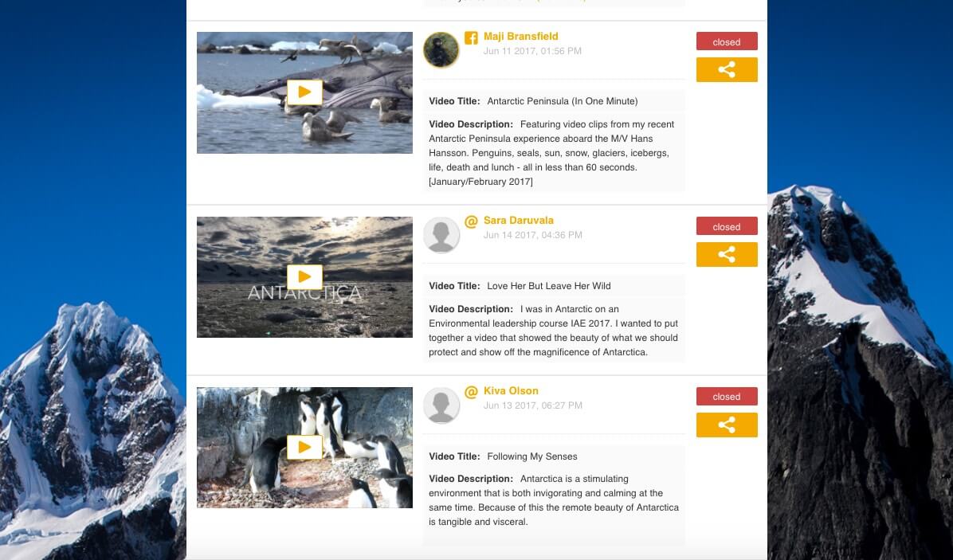Open the share icon for Maji Bransfield's entry

(726, 69)
